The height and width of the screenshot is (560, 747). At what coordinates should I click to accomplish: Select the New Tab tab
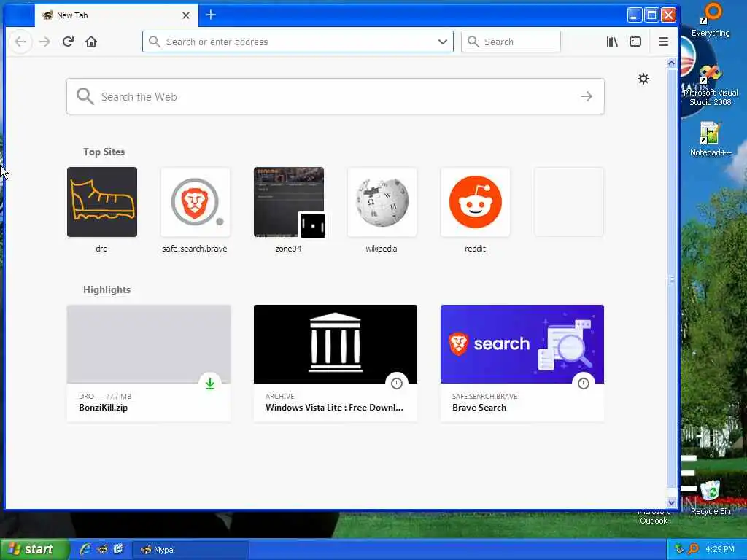pos(116,15)
